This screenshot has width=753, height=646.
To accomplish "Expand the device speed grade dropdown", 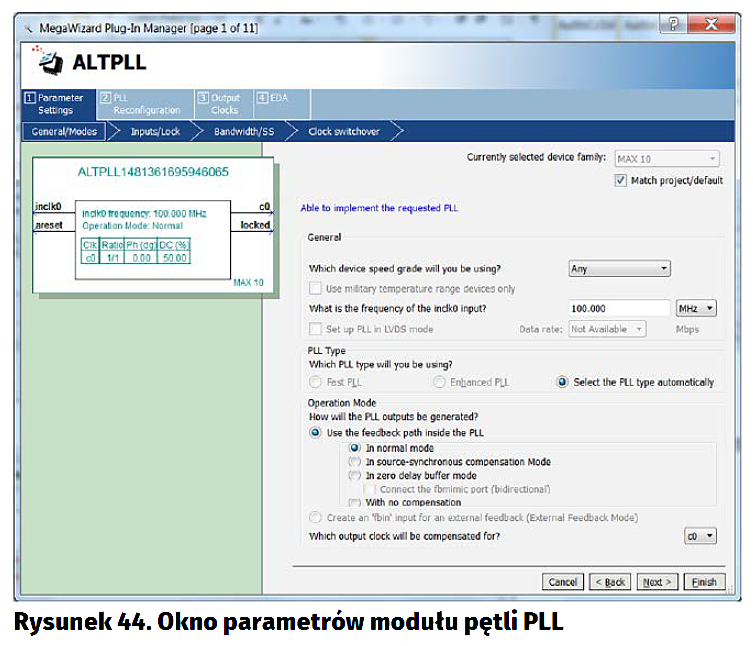I will (618, 269).
